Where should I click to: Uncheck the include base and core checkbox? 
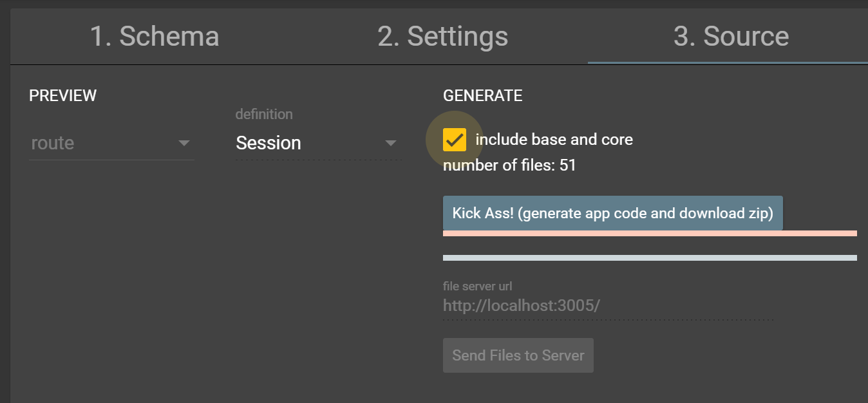tap(455, 140)
